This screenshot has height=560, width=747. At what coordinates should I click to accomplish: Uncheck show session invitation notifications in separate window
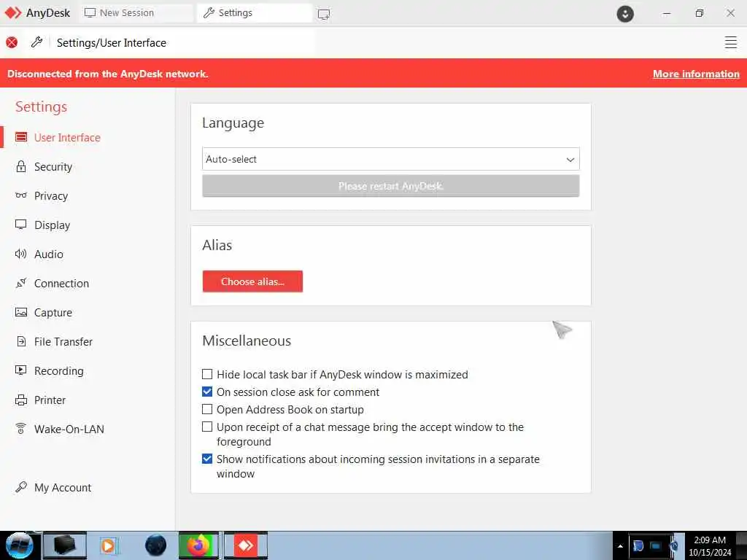coord(206,459)
